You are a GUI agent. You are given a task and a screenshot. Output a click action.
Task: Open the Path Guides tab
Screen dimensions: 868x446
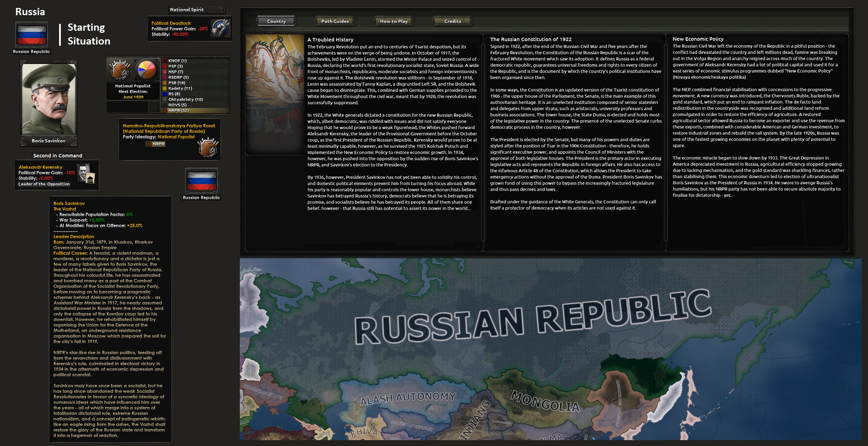pos(335,21)
